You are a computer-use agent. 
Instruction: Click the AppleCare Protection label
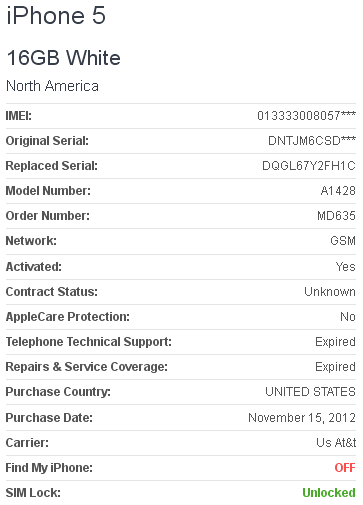point(68,317)
